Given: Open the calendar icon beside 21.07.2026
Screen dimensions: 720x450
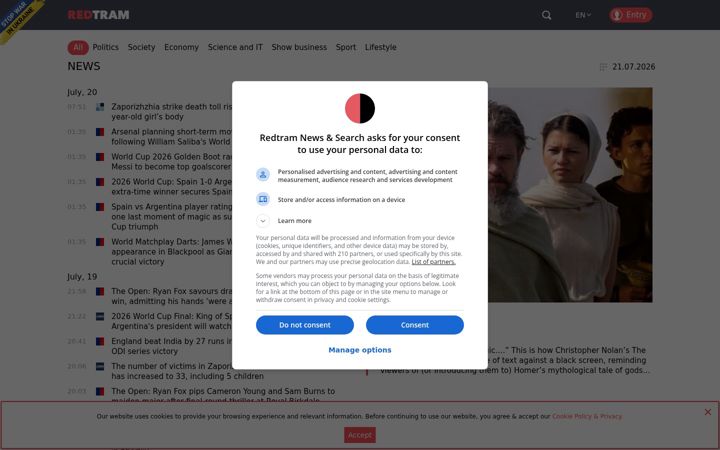Looking at the screenshot, I should point(603,67).
